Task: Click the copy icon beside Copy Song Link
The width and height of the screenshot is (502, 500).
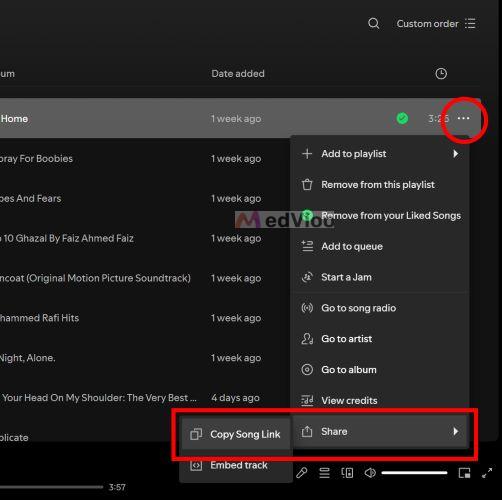Action: click(196, 434)
